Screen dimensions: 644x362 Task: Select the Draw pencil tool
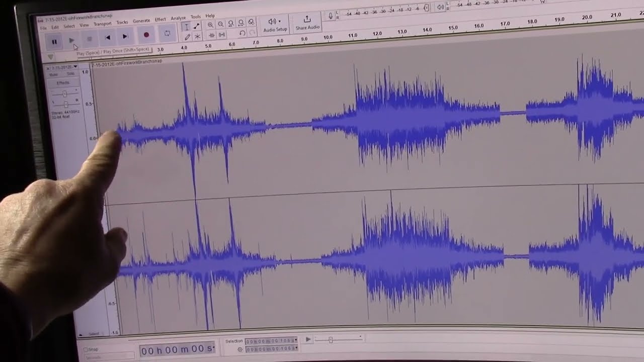(187, 37)
